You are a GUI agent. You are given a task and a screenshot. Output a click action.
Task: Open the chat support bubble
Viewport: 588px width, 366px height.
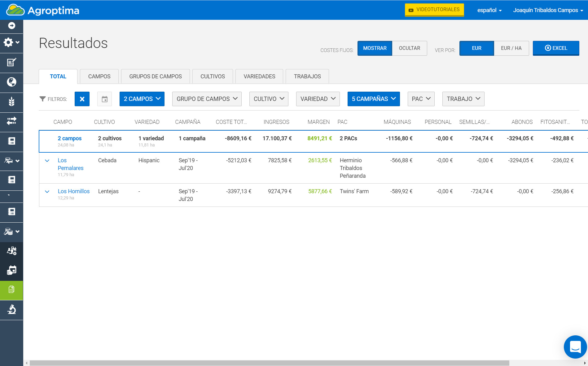click(575, 347)
